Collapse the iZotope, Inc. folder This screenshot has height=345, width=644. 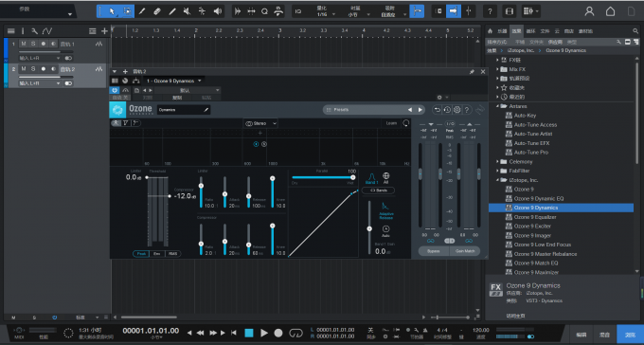coord(497,180)
